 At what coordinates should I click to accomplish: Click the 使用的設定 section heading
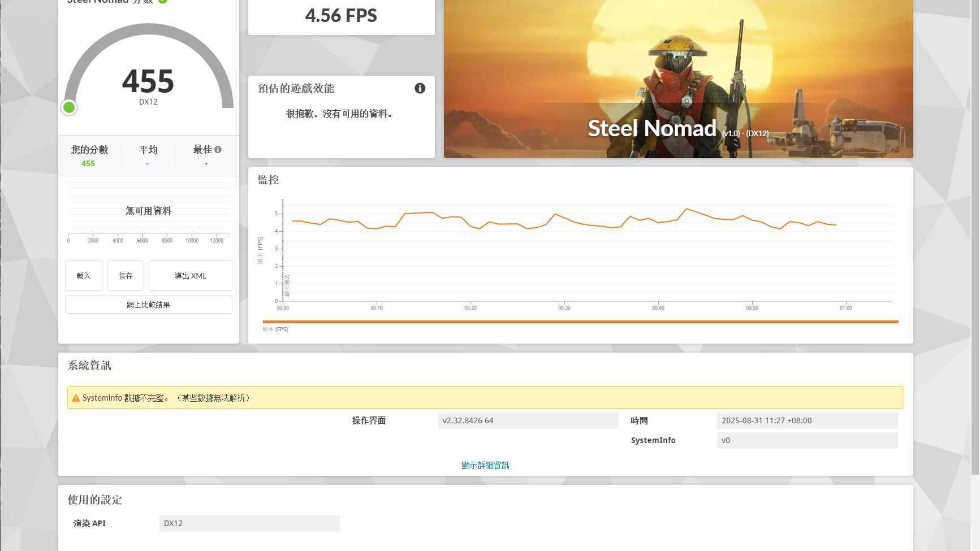pos(95,500)
